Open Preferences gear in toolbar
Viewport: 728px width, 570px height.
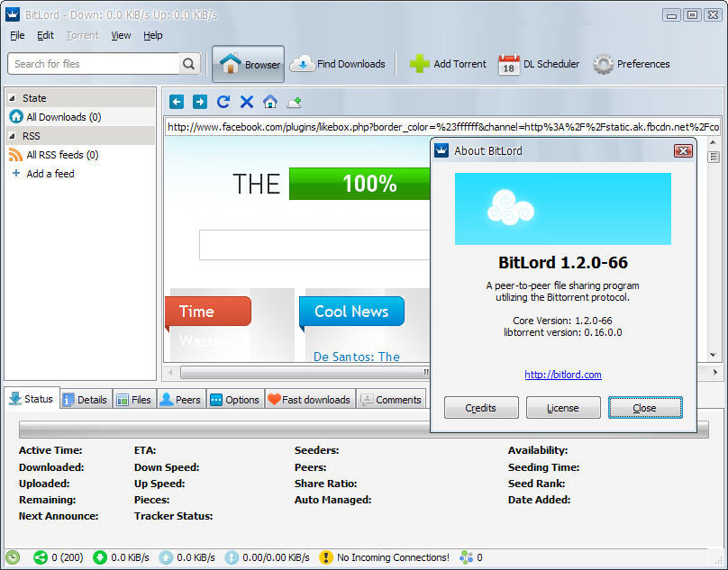pyautogui.click(x=632, y=64)
